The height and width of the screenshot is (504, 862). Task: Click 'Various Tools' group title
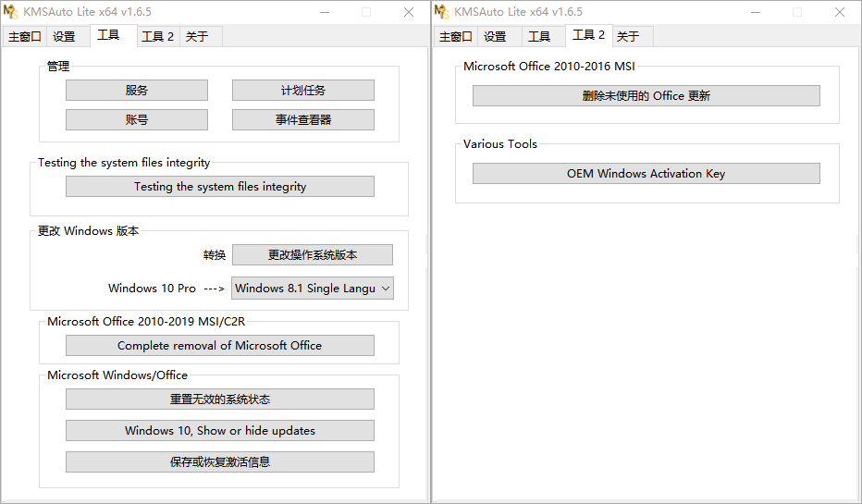tap(500, 144)
